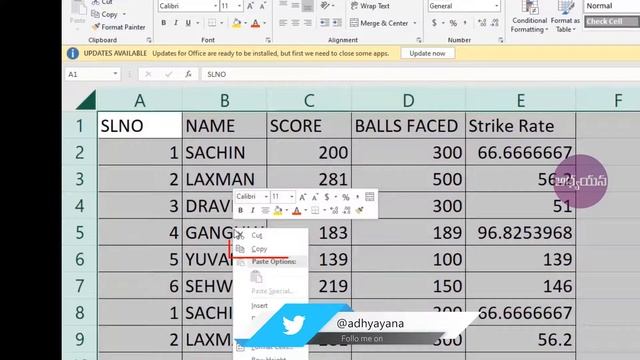The image size is (640, 360).
Task: Select row 5 header
Action: click(80, 232)
